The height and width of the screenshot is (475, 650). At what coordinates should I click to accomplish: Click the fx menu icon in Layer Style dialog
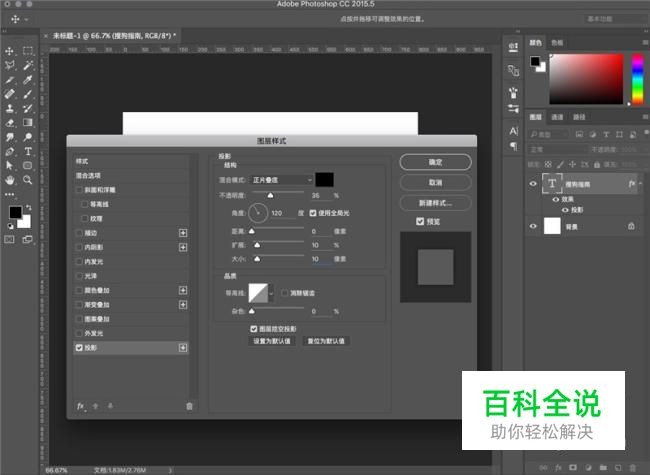[x=81, y=406]
